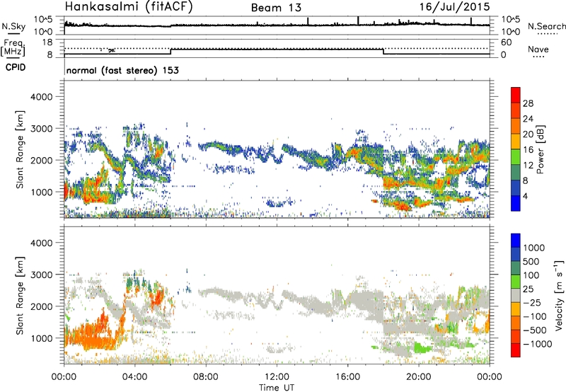
Task: Click the date '16/Jul/2015'
Action: point(454,6)
